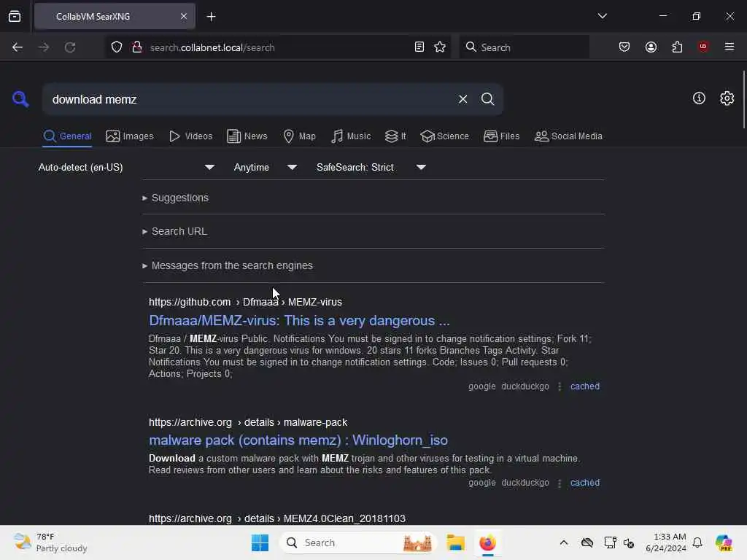
Task: Open File Explorer from taskbar
Action: pos(455,542)
